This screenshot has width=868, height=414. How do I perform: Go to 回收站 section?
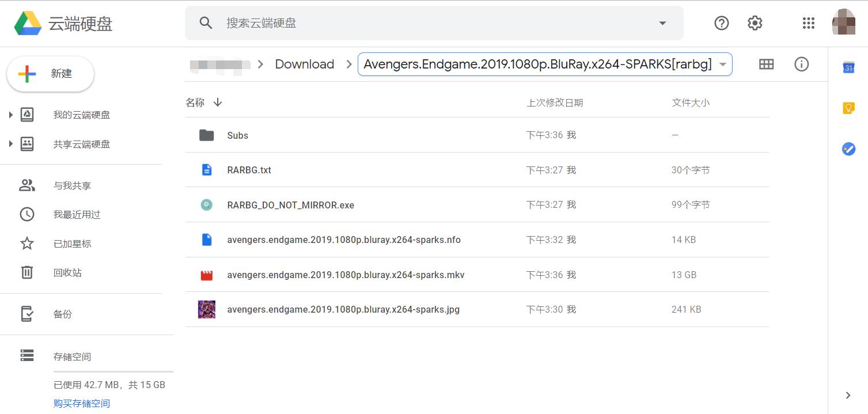pos(67,272)
